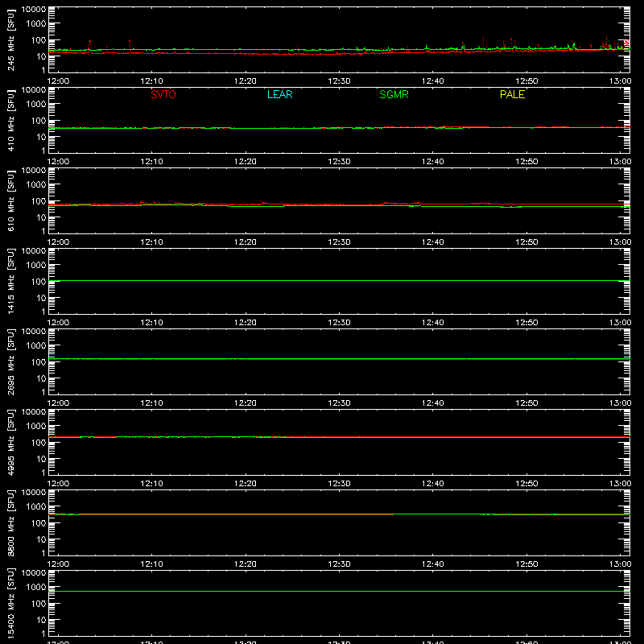Image resolution: width=644 pixels, height=644 pixels.
Task: Select the 2695 MHz [SFU] axis label
Action: coord(10,361)
